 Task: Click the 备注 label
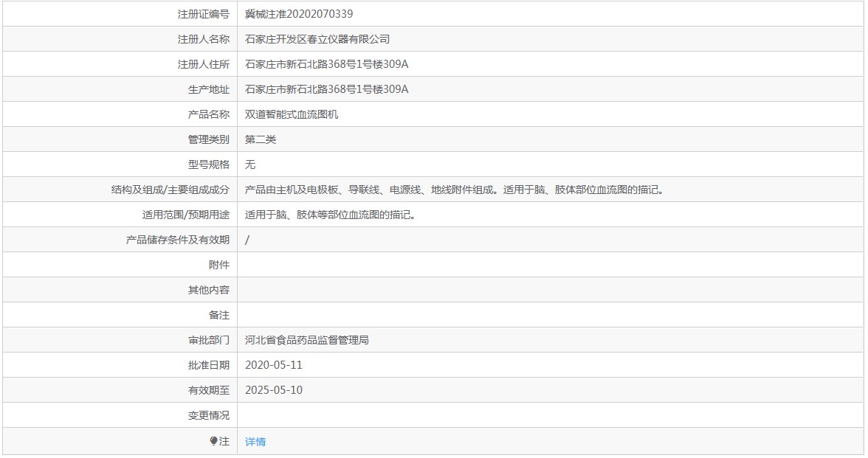click(219, 315)
